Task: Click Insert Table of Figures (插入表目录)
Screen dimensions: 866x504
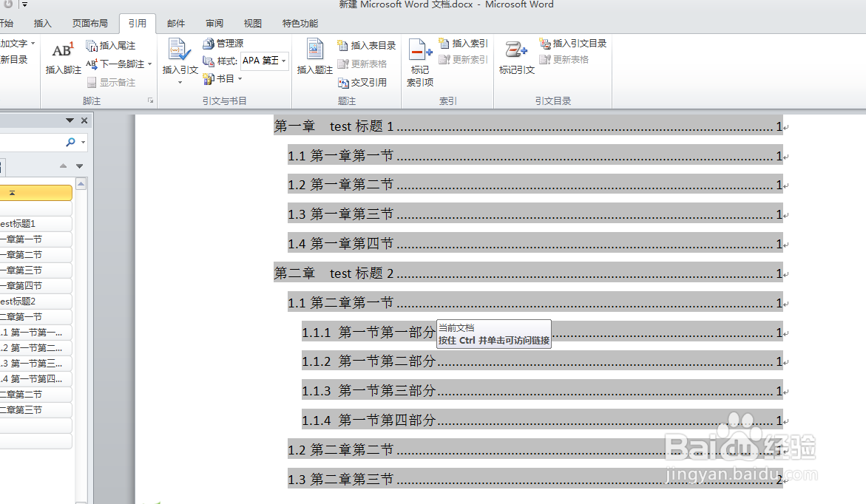Action: tap(367, 45)
